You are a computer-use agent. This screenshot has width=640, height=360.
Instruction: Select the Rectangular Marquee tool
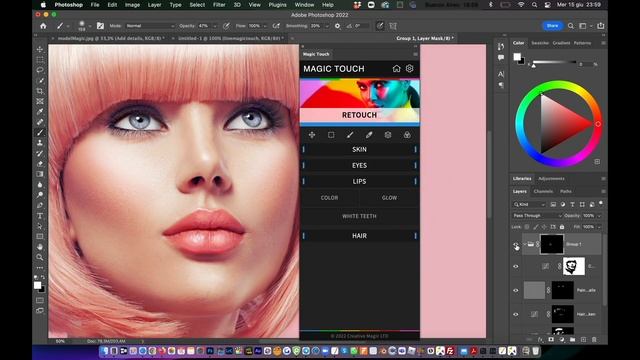coord(40,60)
